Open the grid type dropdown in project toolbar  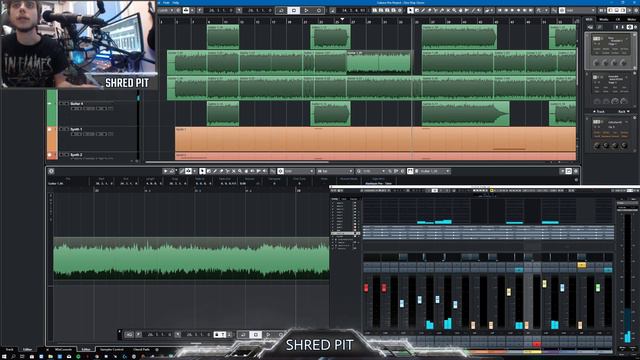click(580, 10)
